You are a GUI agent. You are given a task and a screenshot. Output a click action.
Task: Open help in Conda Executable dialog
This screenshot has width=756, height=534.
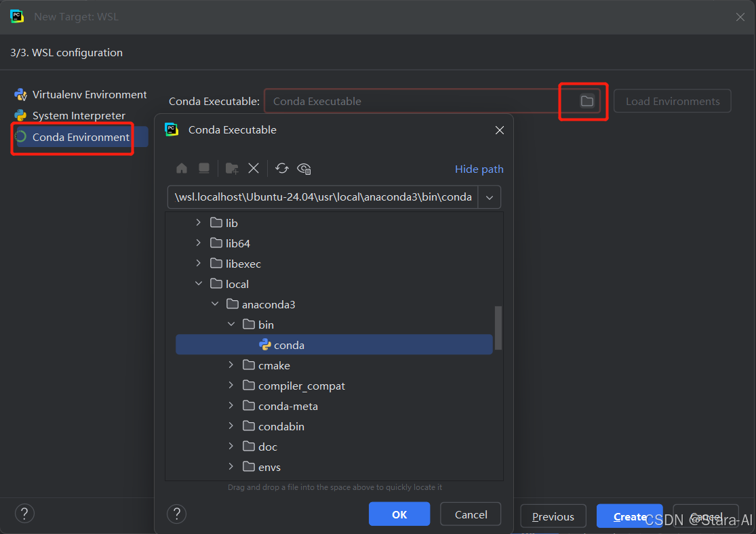pos(176,514)
